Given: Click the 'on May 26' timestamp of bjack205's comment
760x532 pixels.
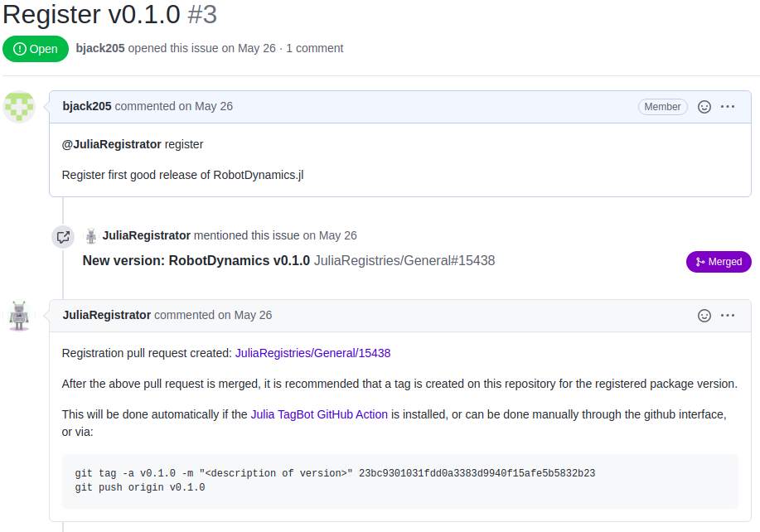Looking at the screenshot, I should point(206,106).
